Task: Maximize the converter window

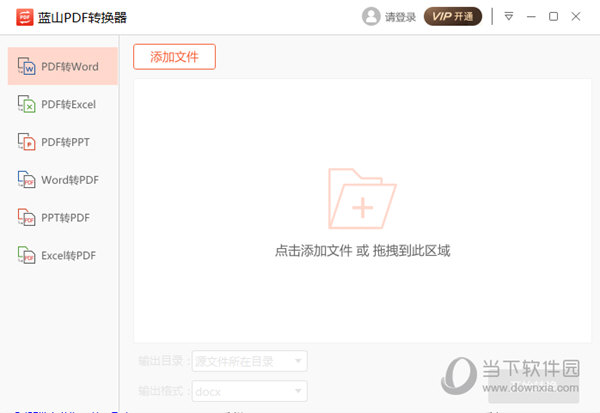Action: (x=554, y=17)
